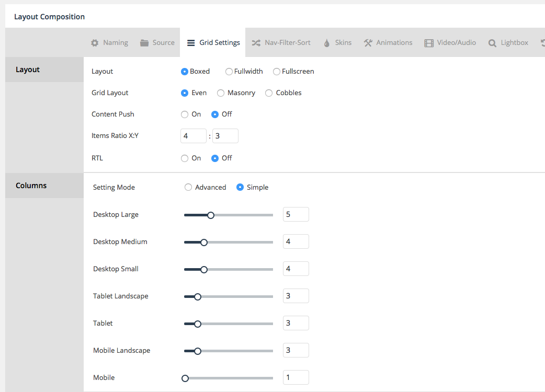Click the Columns section header in sidebar
Image resolution: width=545 pixels, height=392 pixels.
coord(44,186)
